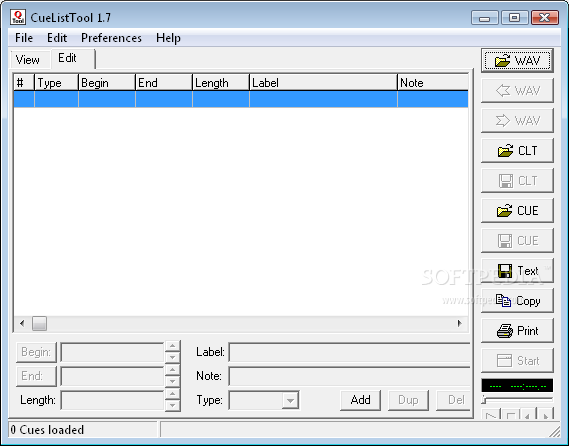Decrease Begin value with down spinner
Screen dimensions: 569x446
pos(172,357)
